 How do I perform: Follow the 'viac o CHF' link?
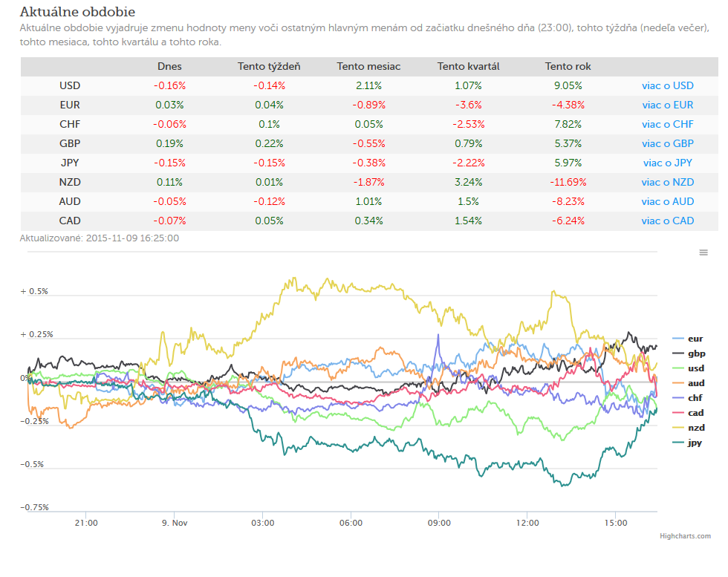(x=668, y=124)
